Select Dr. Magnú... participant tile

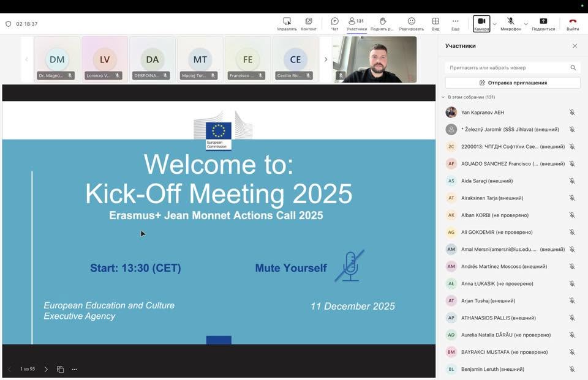tap(57, 59)
